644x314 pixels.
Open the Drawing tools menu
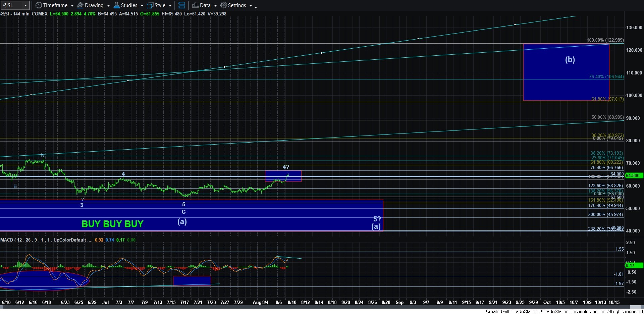90,5
